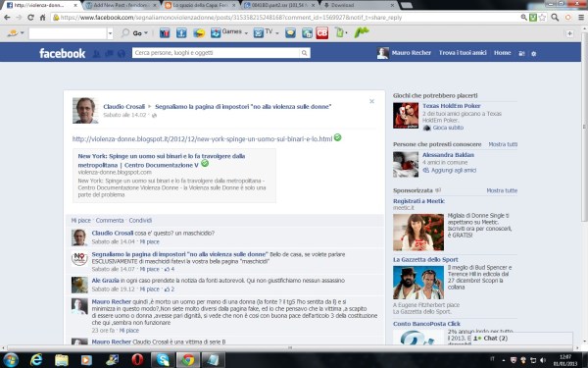
Task: Click Commenta under the post
Action: pos(110,221)
